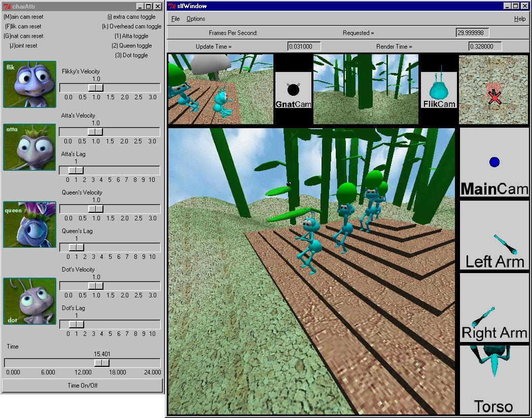
Task: Select the GnatCam icon
Action: point(293,90)
